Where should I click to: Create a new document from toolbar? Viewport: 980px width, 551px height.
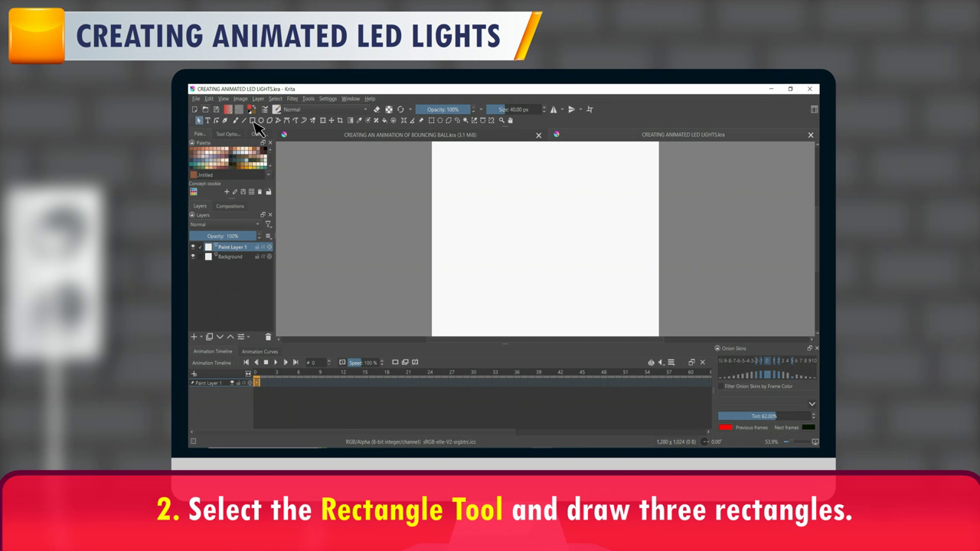[x=194, y=109]
